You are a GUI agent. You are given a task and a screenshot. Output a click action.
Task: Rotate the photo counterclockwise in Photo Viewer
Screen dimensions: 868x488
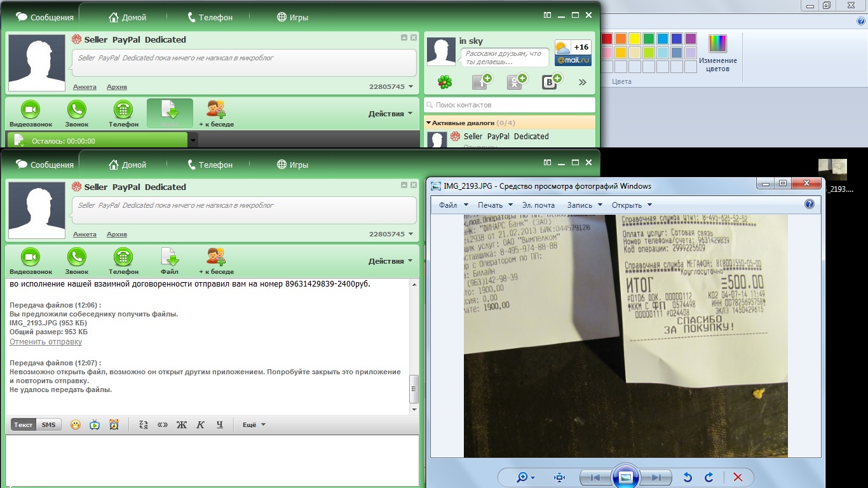pos(687,477)
